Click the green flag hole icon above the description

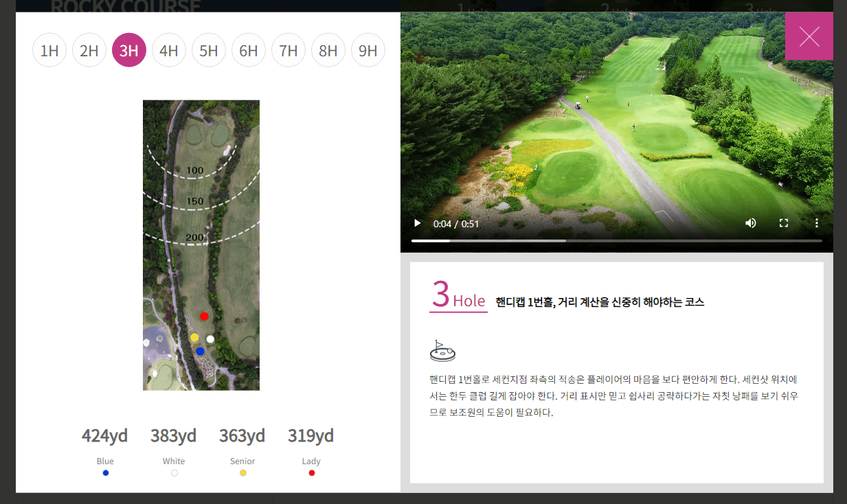442,350
